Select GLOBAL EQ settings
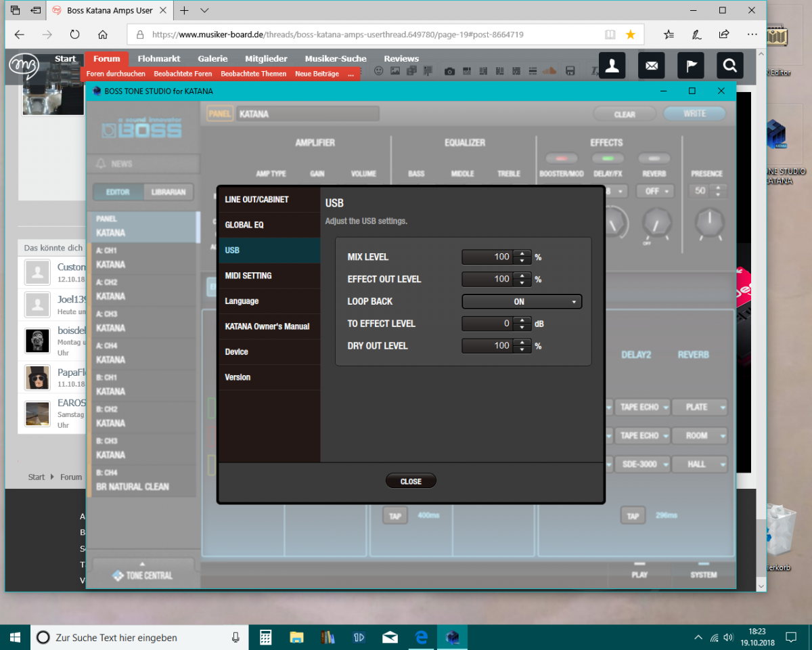Screen dimensions: 812x650 click(x=269, y=225)
